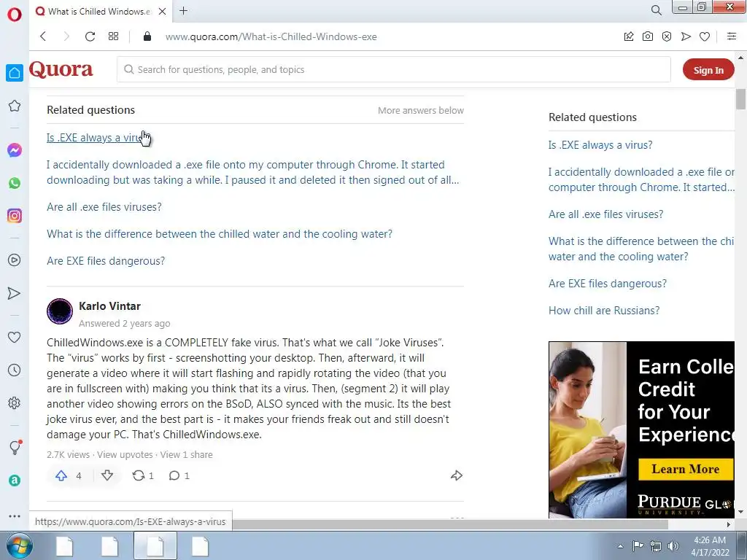Open sidebar My Flow icon
This screenshot has height=560, width=747.
coord(15,293)
